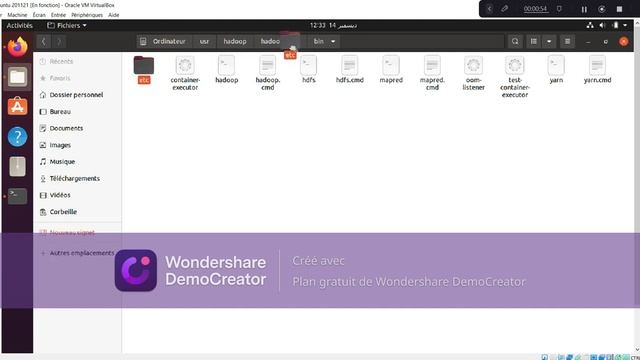Toggle list view in Files toolbar

tap(533, 41)
